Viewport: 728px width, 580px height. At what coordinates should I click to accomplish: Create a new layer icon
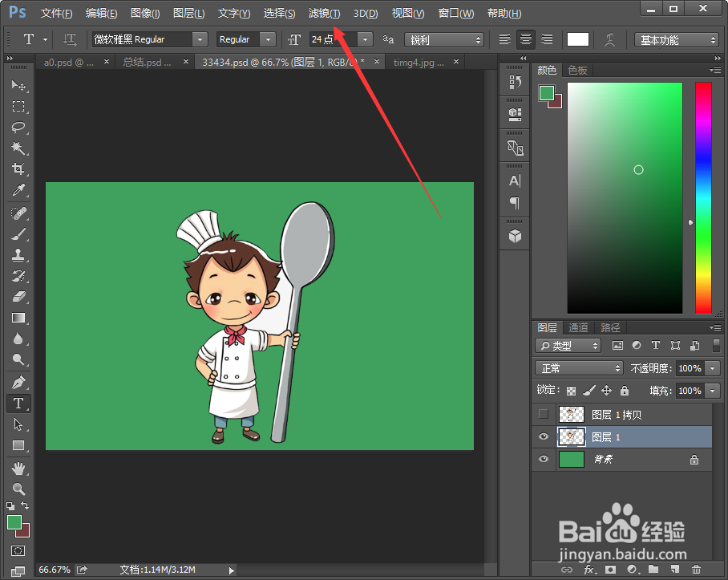click(x=675, y=569)
